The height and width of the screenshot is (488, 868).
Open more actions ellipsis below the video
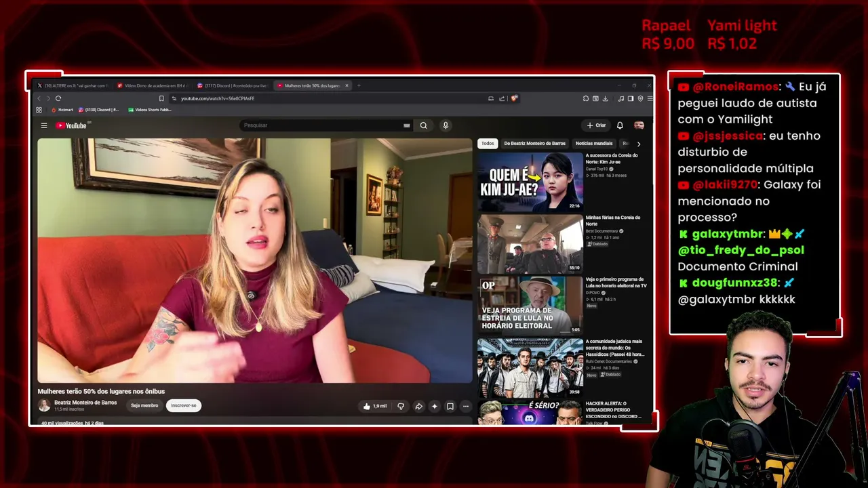click(x=465, y=406)
